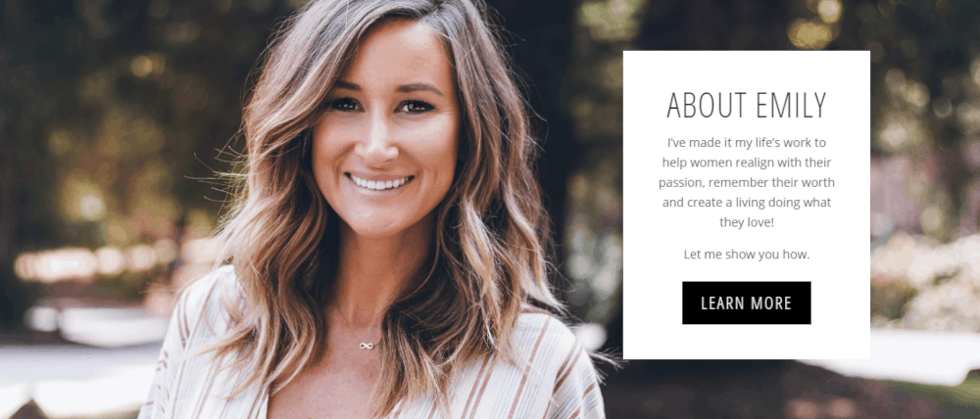This screenshot has height=419, width=980.
Task: Click the "passion, remember their worth" line
Action: pos(746,182)
